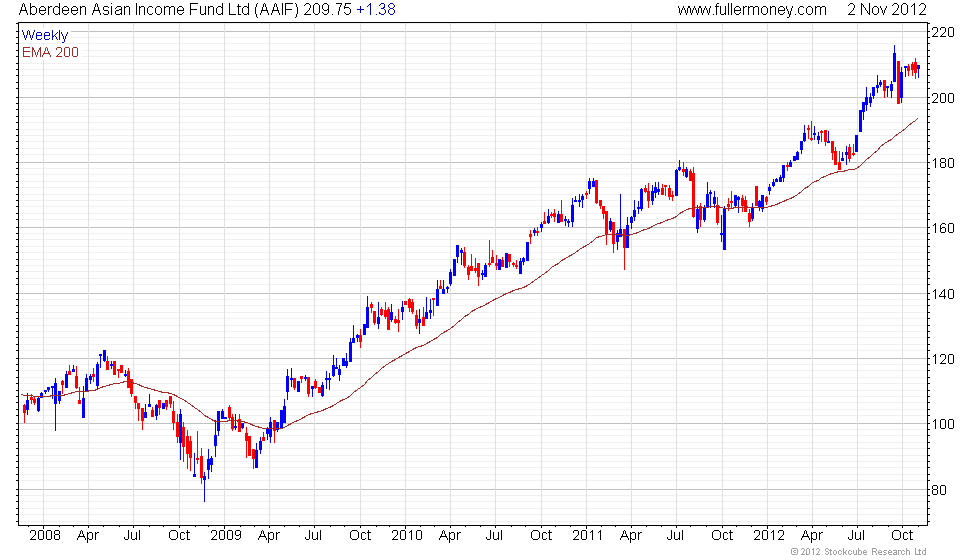The height and width of the screenshot is (560, 980).
Task: Select the Weekly legend label
Action: (45, 35)
